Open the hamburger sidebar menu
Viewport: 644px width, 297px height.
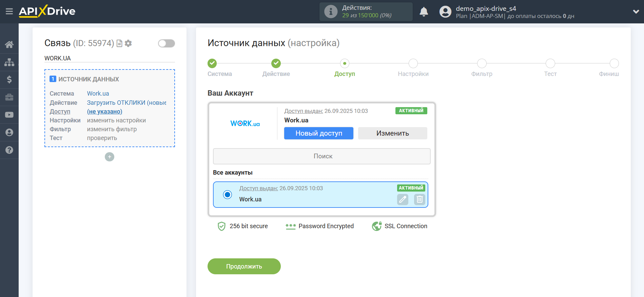9,12
